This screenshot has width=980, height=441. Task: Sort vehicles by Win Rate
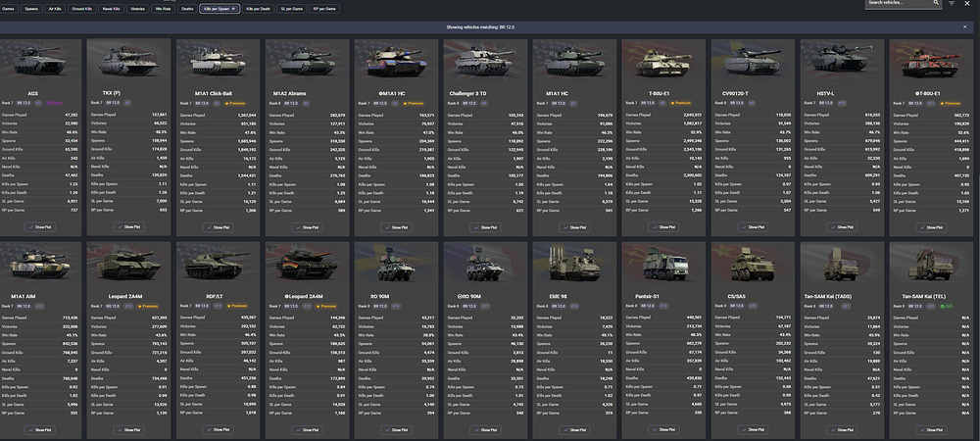[x=163, y=9]
